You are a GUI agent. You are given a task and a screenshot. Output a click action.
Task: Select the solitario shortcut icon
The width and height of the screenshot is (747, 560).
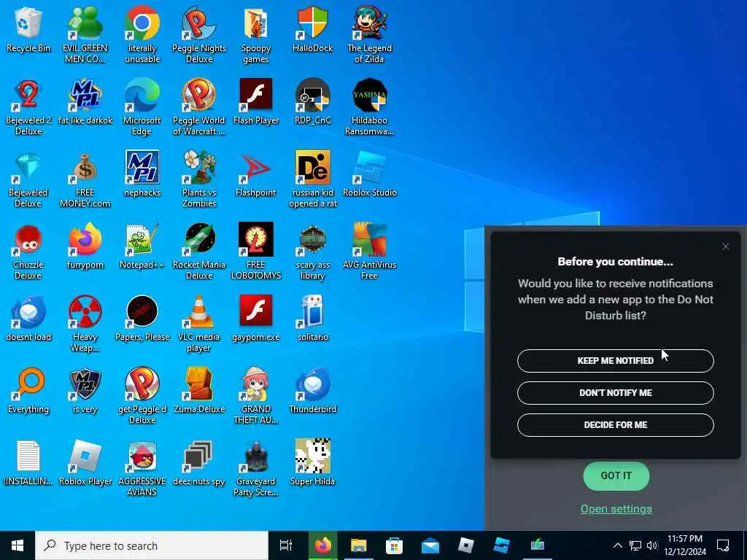pyautogui.click(x=313, y=311)
